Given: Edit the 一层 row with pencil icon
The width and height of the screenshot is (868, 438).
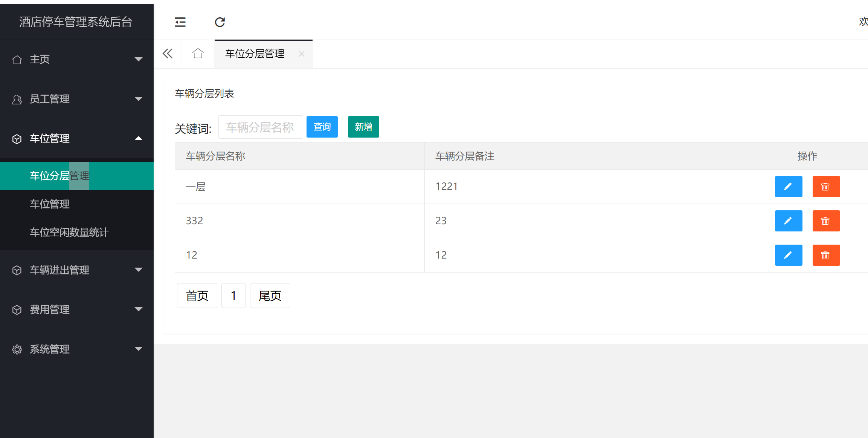Looking at the screenshot, I should pyautogui.click(x=789, y=186).
